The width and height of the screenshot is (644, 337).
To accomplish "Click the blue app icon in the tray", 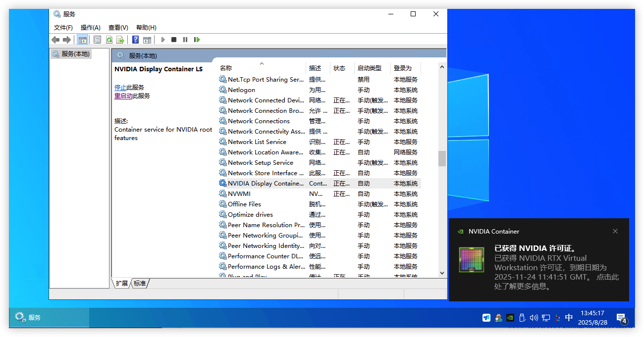I will (x=486, y=318).
